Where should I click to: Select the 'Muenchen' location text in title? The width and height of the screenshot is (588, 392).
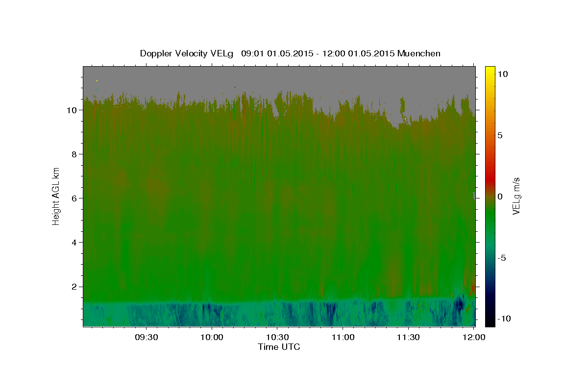[x=419, y=53]
